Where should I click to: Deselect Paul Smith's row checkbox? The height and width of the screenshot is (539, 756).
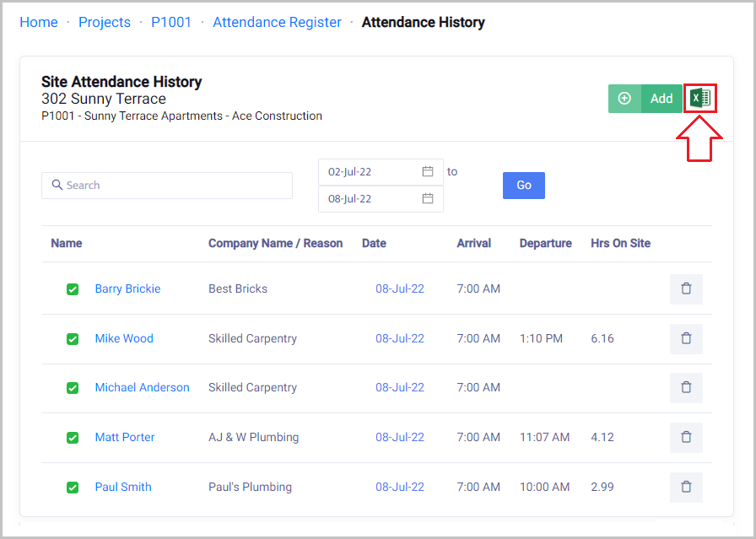[x=73, y=488]
